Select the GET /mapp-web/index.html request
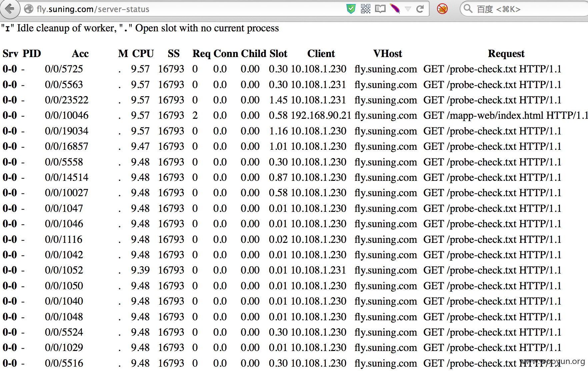The width and height of the screenshot is (588, 371). click(506, 115)
